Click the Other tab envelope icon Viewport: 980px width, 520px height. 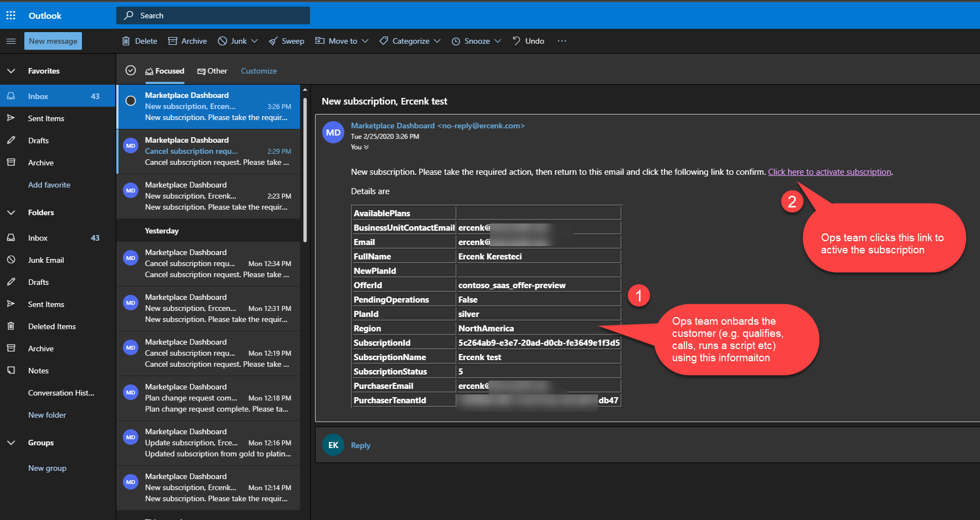coord(202,71)
